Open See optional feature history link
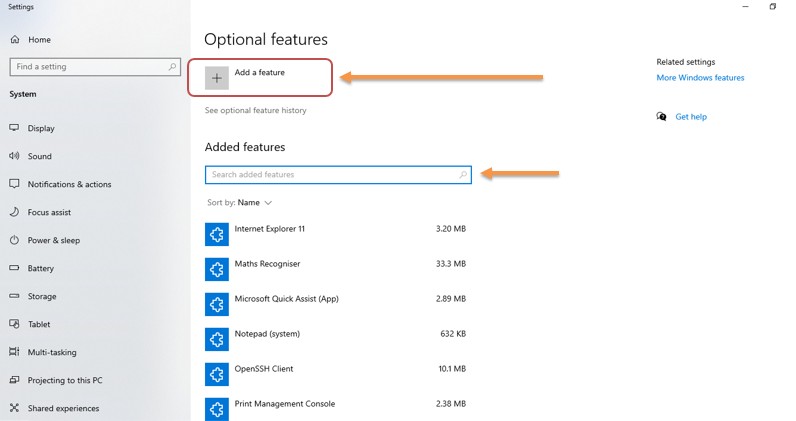Viewport: 796px width, 421px height. tap(255, 110)
